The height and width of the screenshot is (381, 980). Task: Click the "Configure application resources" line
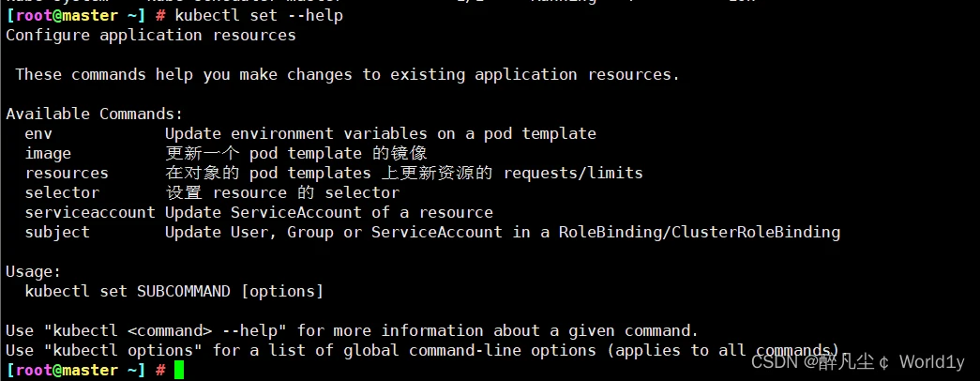pyautogui.click(x=151, y=35)
